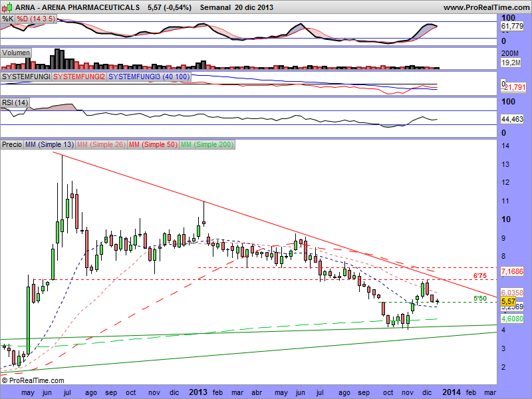The image size is (532, 399).
Task: Click the 6'75 resistance level label
Action: click(x=480, y=276)
